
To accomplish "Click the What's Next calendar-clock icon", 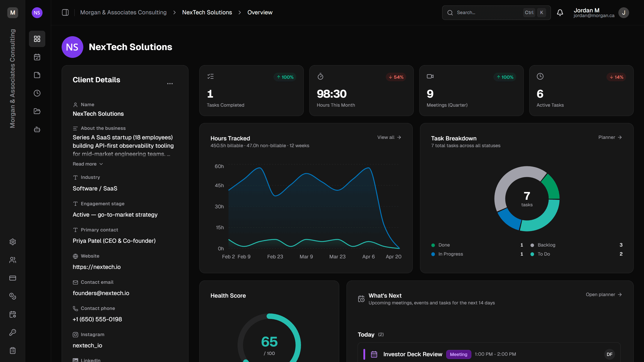I will [361, 299].
